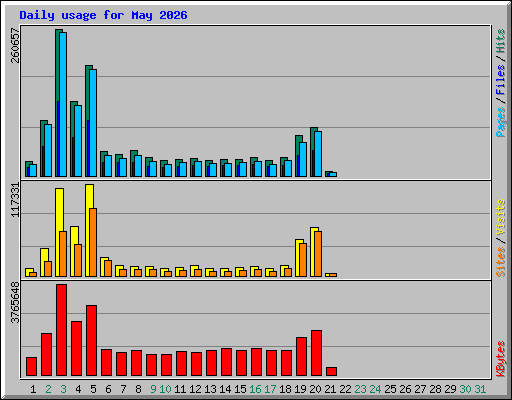
Task: Click the cyan pages bar for day 2
Action: click(48, 151)
